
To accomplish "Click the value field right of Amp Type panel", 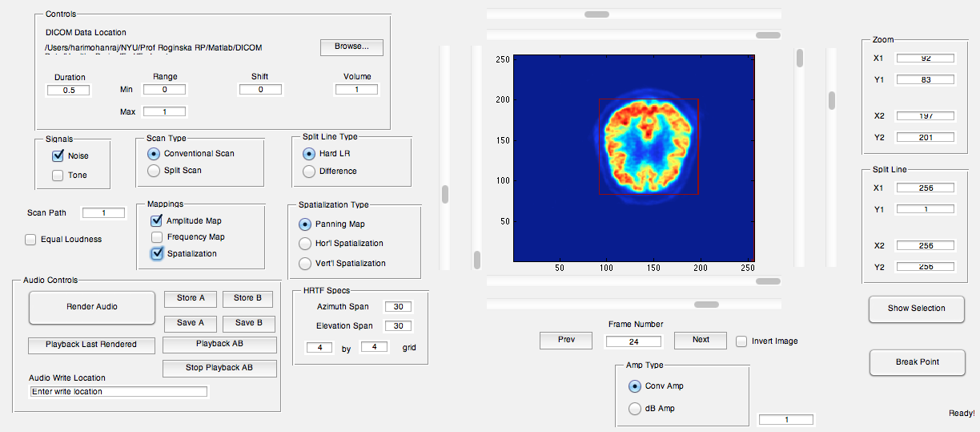I will 786,420.
